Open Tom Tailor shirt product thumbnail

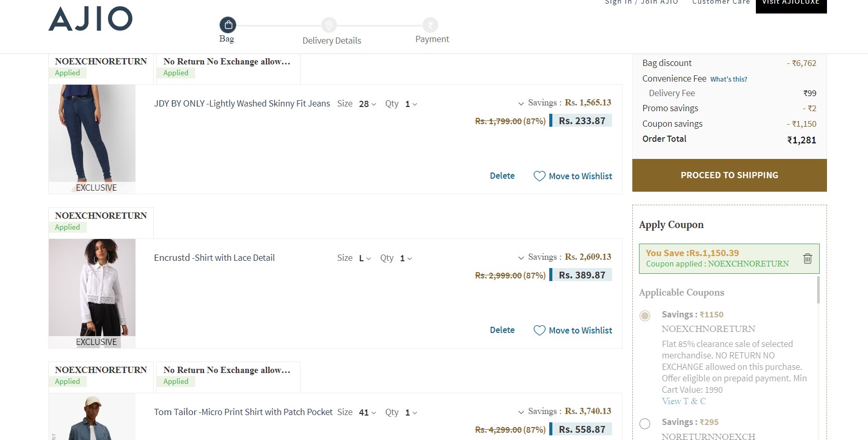[x=92, y=417]
